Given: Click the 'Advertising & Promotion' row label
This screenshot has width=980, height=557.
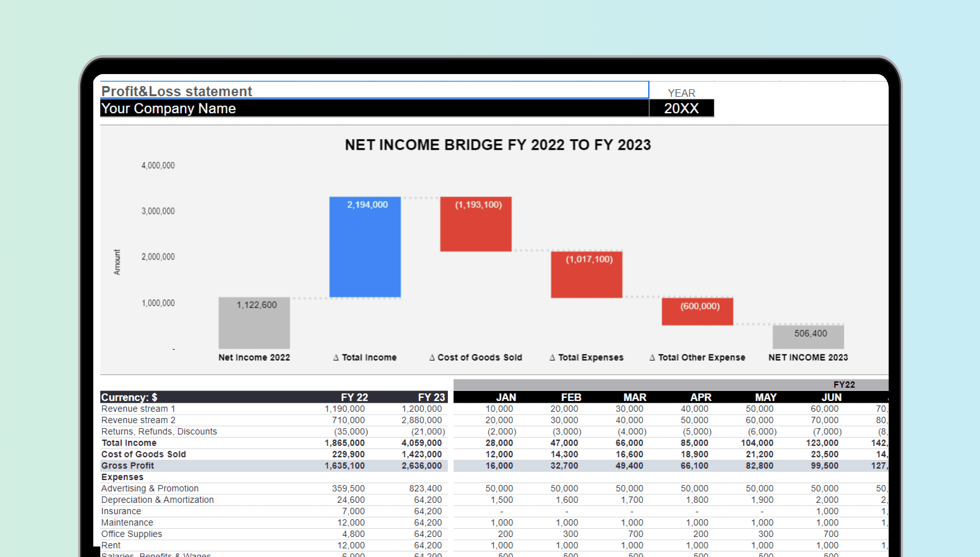Looking at the screenshot, I should click(x=150, y=489).
